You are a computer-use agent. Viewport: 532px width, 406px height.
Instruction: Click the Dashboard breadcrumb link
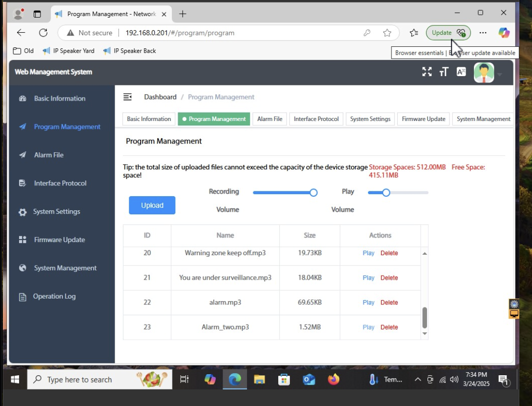160,97
